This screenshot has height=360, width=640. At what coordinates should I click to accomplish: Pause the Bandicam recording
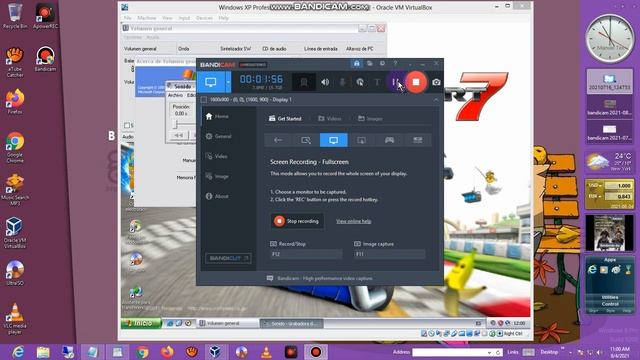394,82
